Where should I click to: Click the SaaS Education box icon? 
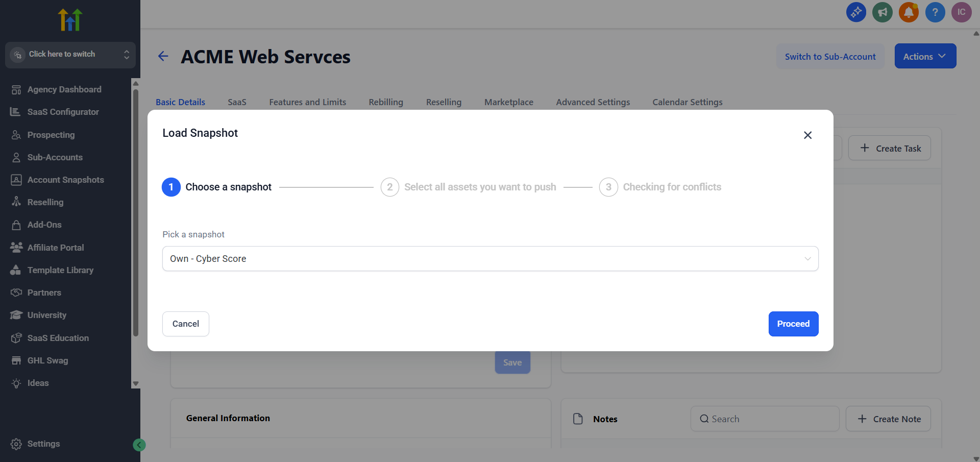16,338
